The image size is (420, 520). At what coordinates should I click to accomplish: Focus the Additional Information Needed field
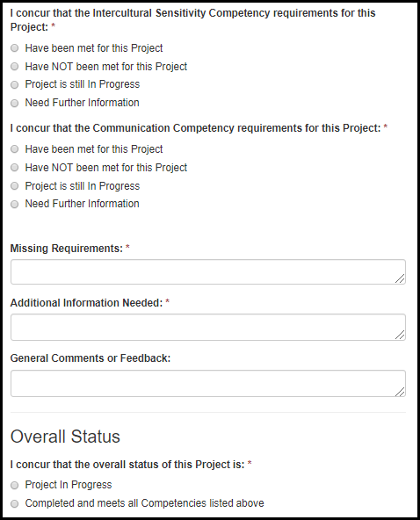pos(208,328)
